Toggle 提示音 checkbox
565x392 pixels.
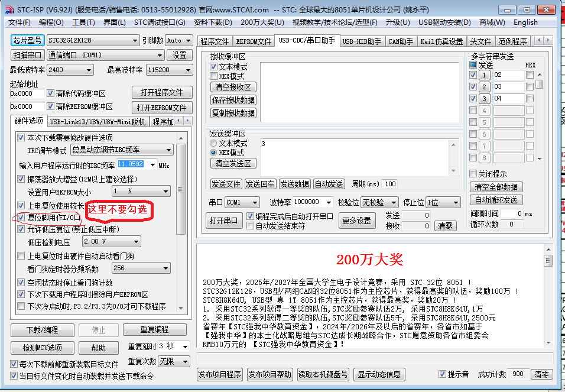pos(442,374)
